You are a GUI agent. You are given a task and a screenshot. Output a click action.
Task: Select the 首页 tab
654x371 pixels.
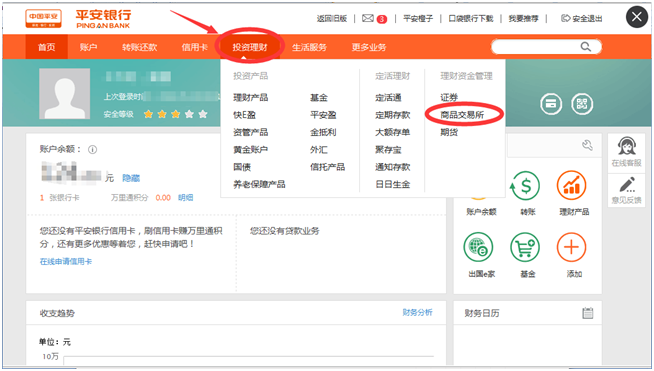point(47,47)
